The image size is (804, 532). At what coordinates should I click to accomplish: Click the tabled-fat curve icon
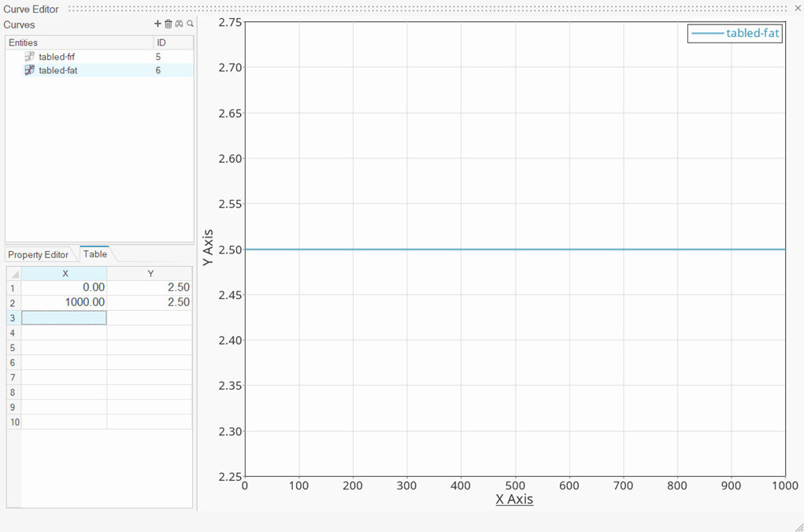click(30, 70)
